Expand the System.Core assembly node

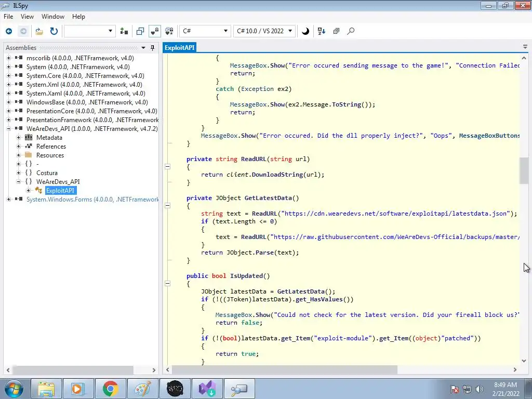(8, 76)
